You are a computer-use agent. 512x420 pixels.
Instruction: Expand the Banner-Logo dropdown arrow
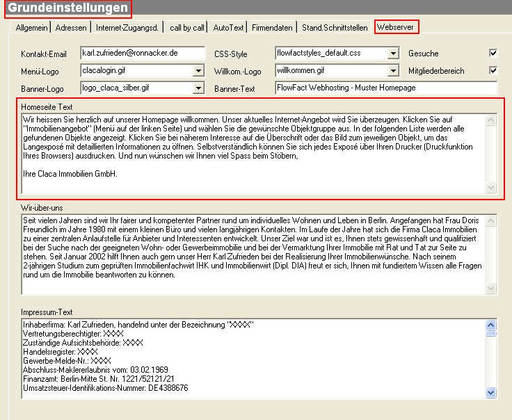[x=198, y=88]
